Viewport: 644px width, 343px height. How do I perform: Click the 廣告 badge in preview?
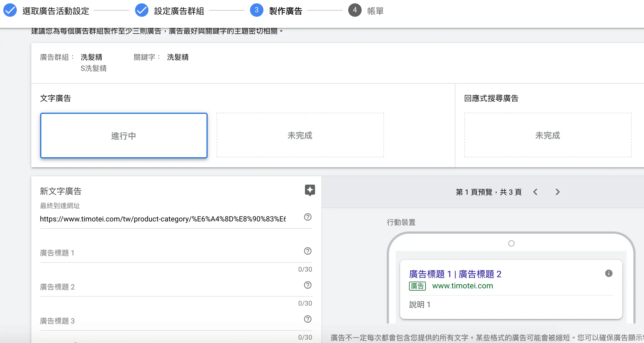pos(417,286)
